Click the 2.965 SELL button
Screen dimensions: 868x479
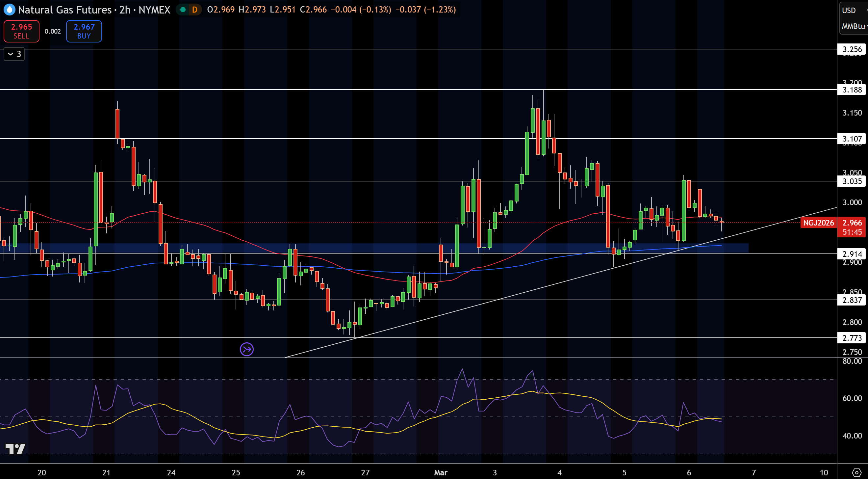(22, 31)
